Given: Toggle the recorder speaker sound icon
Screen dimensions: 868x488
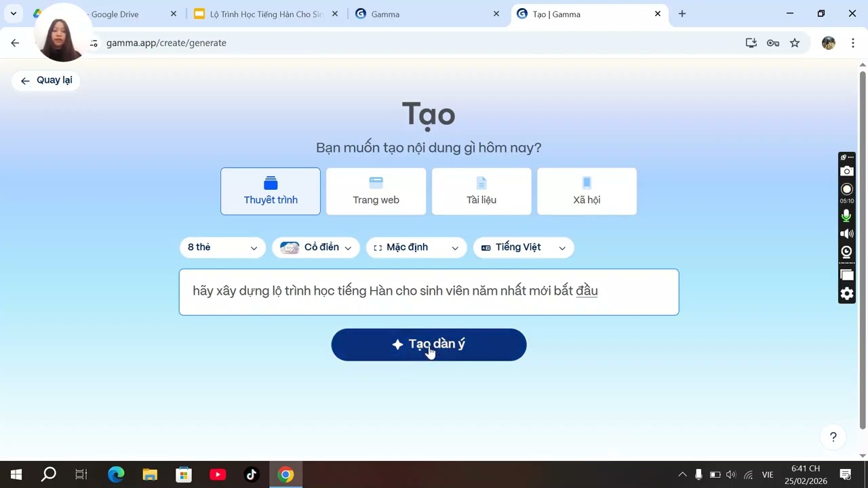Looking at the screenshot, I should [846, 234].
